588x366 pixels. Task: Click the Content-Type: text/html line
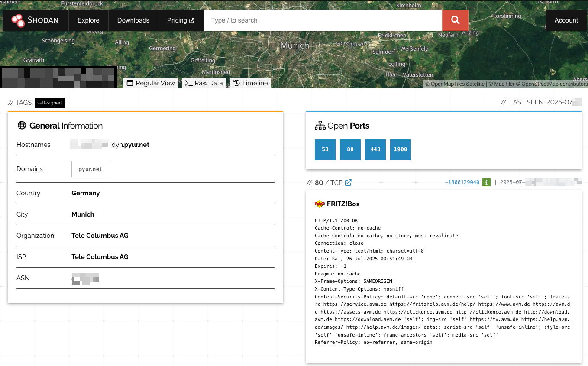369,251
